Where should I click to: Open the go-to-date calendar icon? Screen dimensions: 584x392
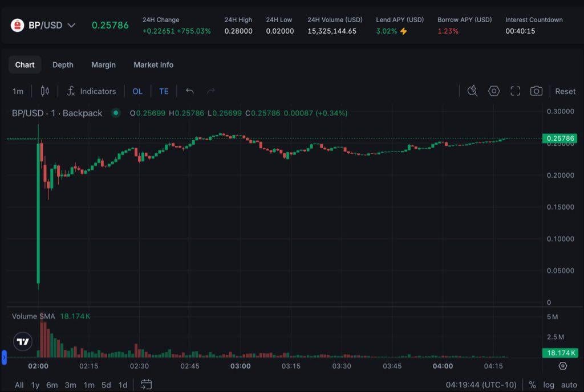click(146, 385)
